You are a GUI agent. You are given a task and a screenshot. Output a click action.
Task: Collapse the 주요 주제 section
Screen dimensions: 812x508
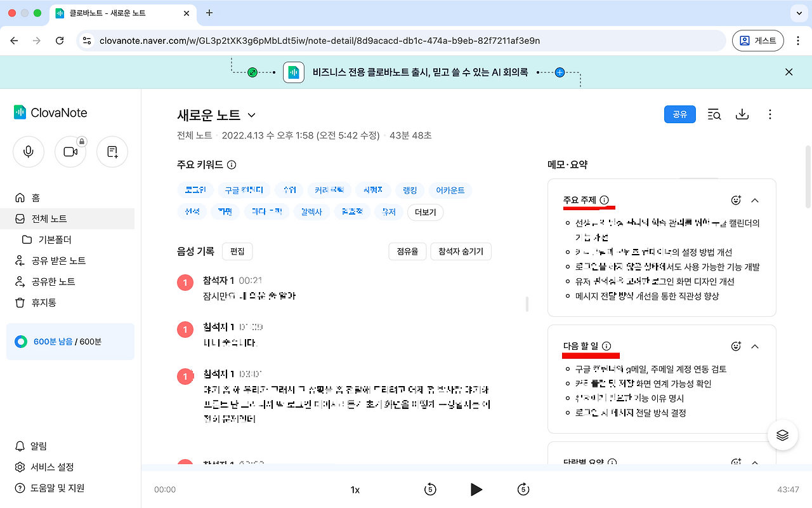pos(755,200)
